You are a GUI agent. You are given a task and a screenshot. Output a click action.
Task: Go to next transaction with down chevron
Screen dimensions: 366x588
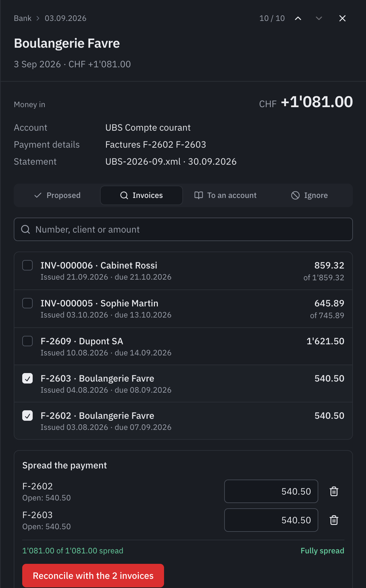pos(319,18)
